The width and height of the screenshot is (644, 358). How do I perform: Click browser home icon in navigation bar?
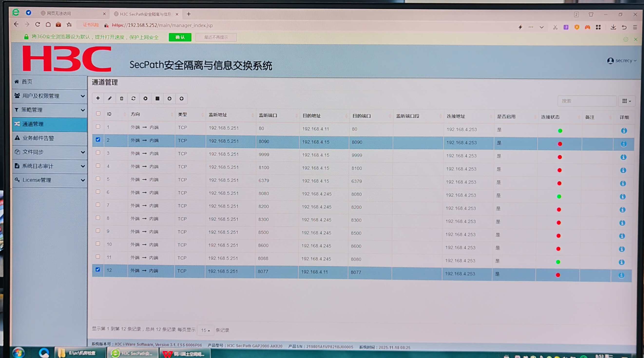tap(48, 25)
